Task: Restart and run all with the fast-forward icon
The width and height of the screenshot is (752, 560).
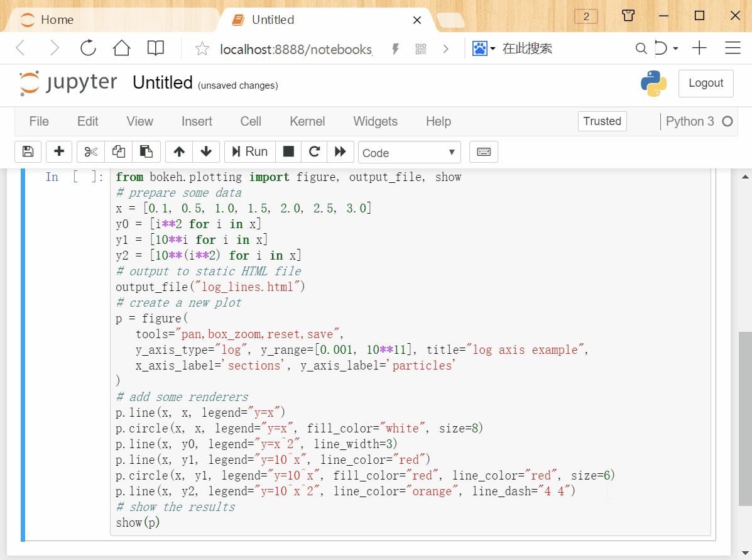Action: (x=341, y=152)
